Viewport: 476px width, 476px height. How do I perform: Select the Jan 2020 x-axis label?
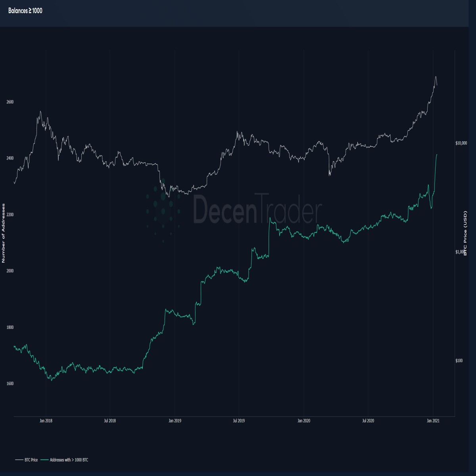pyautogui.click(x=304, y=421)
